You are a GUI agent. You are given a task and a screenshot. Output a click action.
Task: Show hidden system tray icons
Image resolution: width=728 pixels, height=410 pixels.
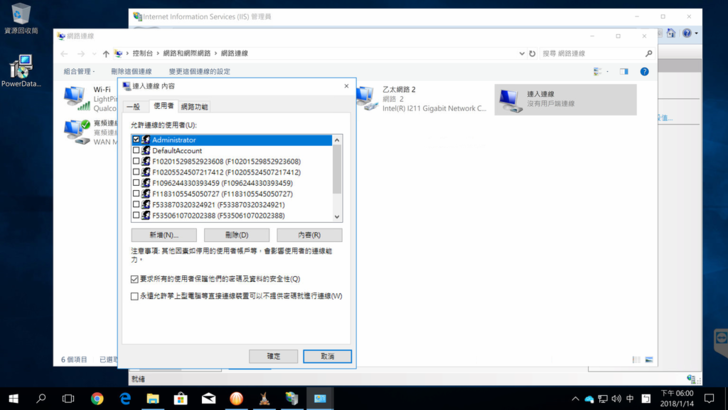(575, 399)
